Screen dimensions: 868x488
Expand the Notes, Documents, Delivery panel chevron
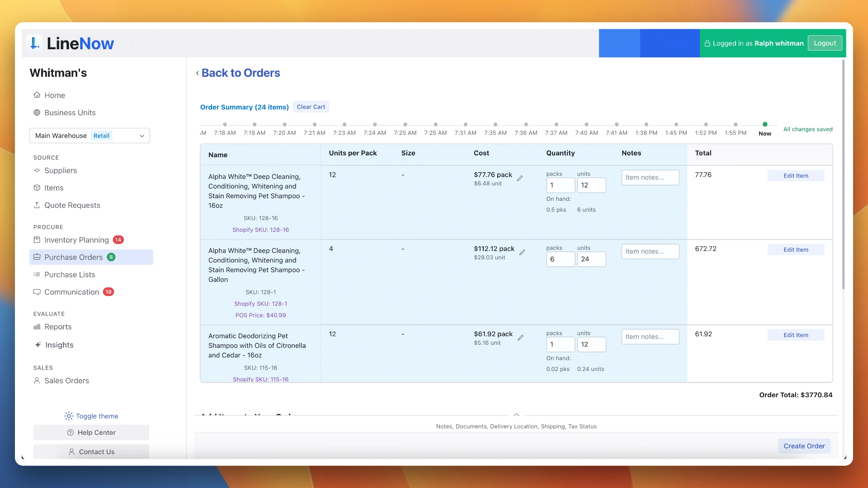click(x=516, y=415)
